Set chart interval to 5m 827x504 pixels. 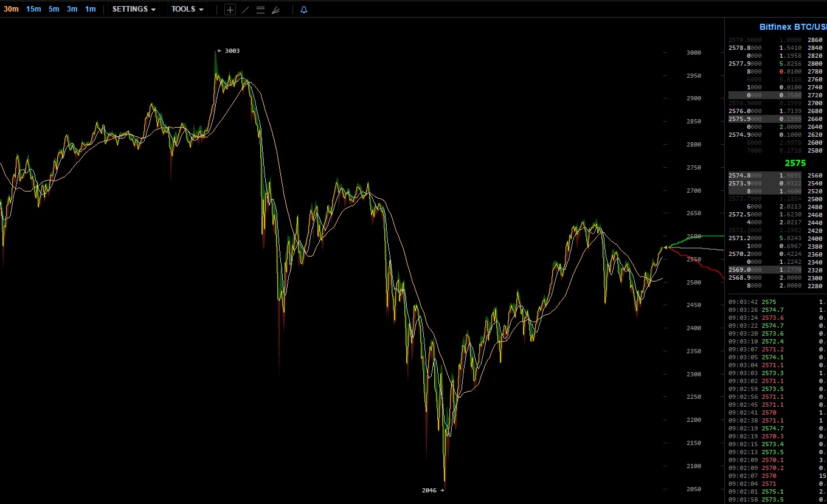point(54,9)
